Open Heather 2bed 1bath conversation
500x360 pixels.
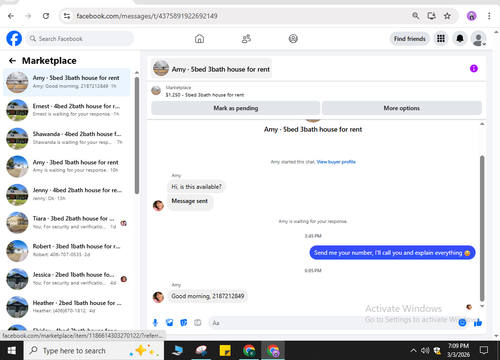coord(67,307)
